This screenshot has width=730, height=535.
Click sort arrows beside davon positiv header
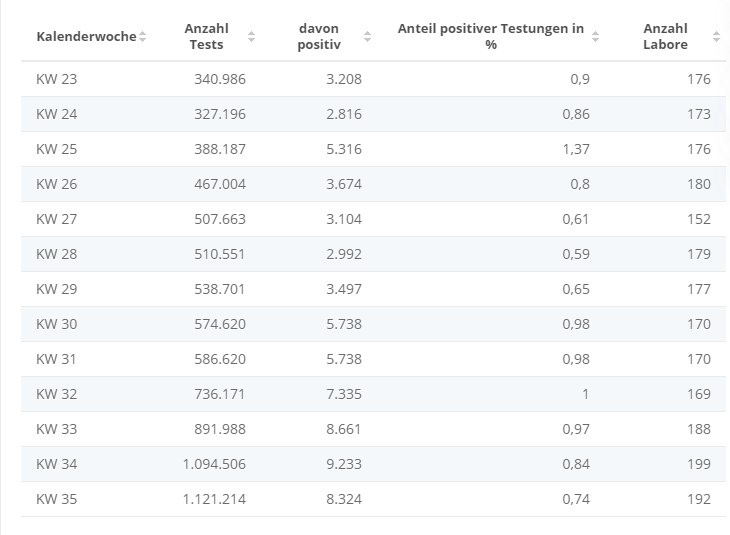[x=367, y=37]
